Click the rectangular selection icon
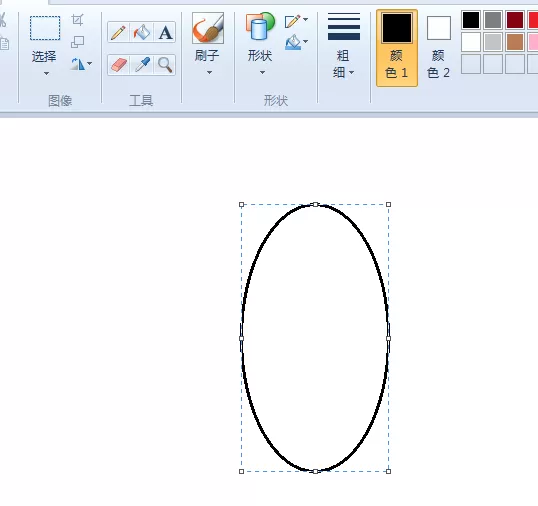 click(x=45, y=28)
